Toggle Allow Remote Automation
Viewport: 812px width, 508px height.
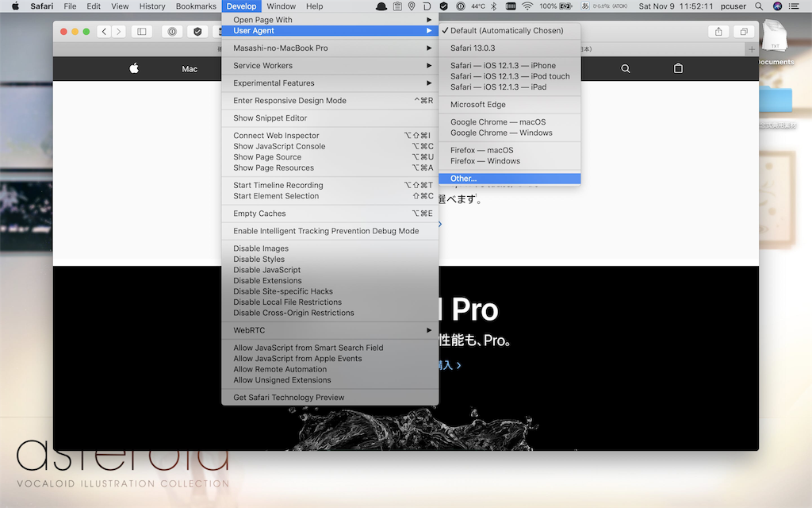[330, 369]
